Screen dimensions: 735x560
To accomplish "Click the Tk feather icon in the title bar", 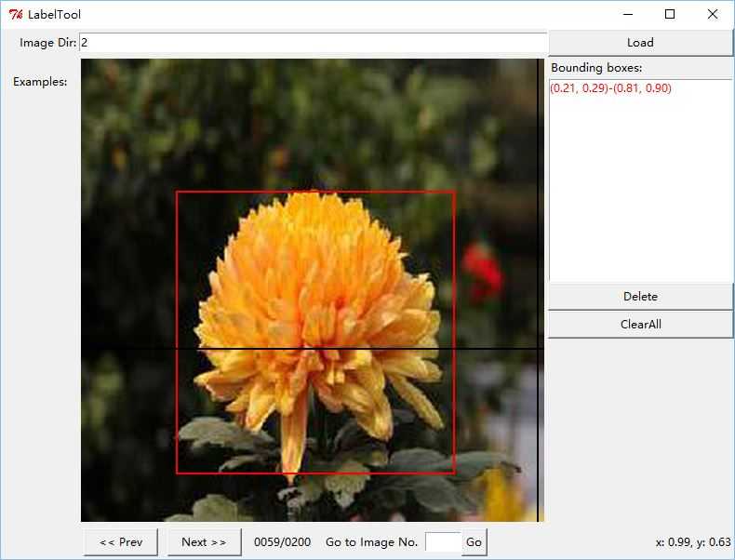I will (16, 15).
